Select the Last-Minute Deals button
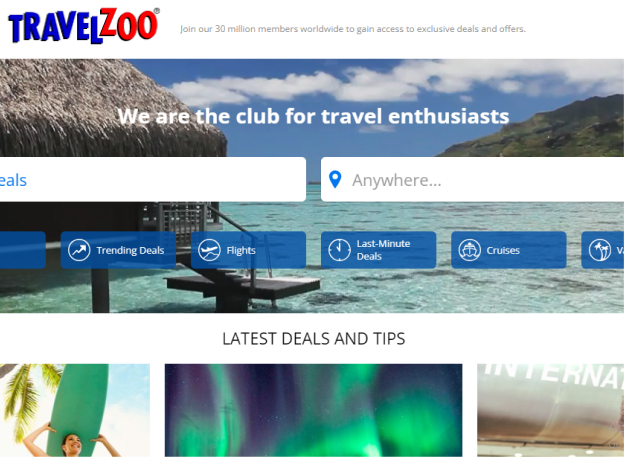The width and height of the screenshot is (624, 457). pos(378,250)
